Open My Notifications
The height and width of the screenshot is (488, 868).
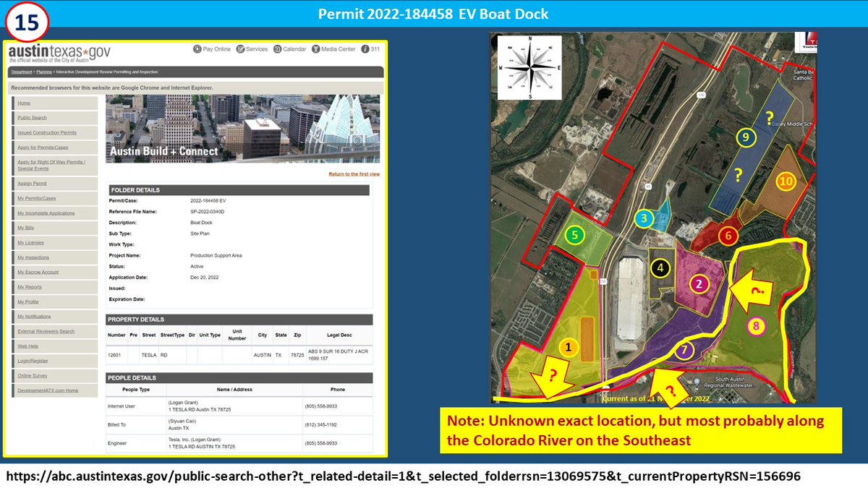pyautogui.click(x=34, y=317)
